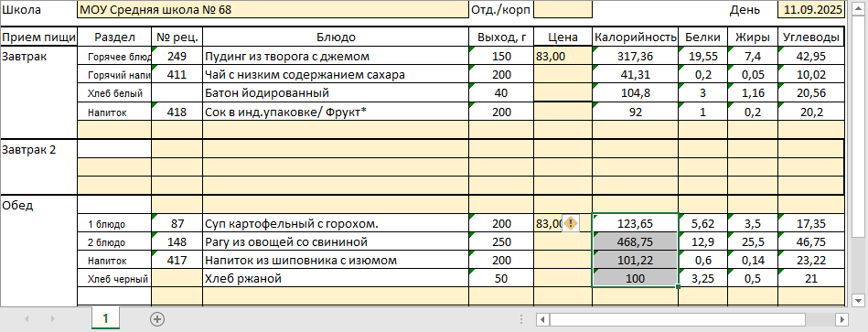Click the horizontal scrollbar thumb

[678, 319]
